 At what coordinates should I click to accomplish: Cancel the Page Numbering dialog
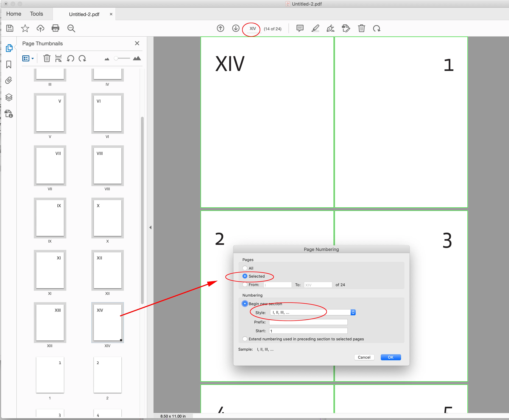(x=364, y=357)
